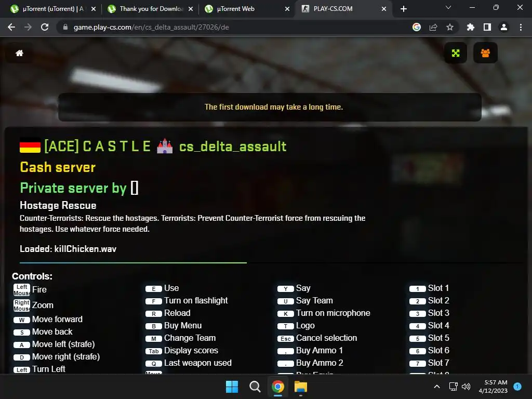The height and width of the screenshot is (399, 532).
Task: Reload the page with the refresh icon
Action: pyautogui.click(x=45, y=27)
